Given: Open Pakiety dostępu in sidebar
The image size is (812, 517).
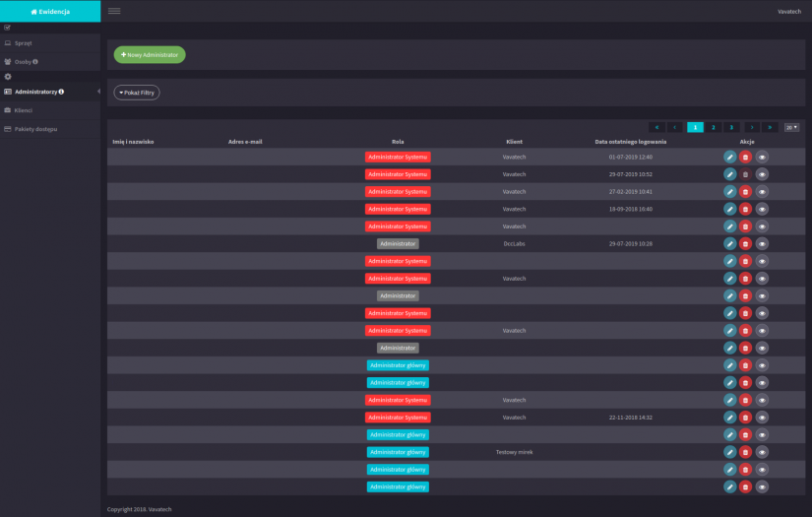Looking at the screenshot, I should 50,129.
